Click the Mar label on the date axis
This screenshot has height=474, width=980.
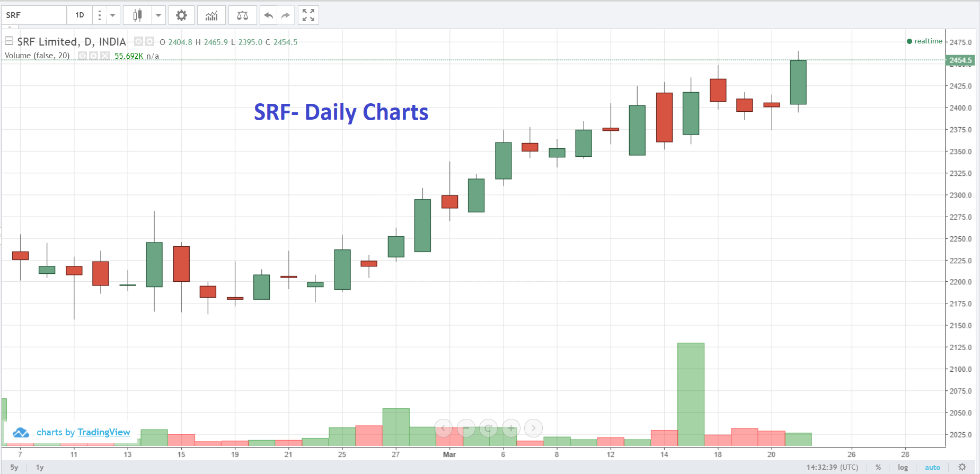449,454
